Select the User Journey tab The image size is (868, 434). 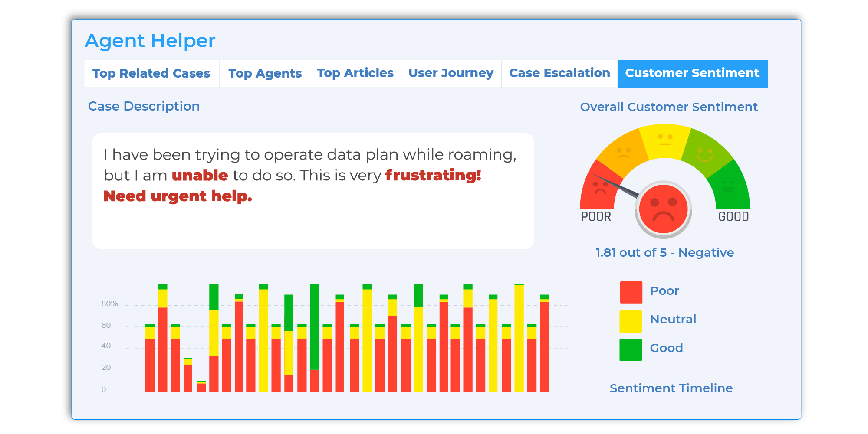450,74
